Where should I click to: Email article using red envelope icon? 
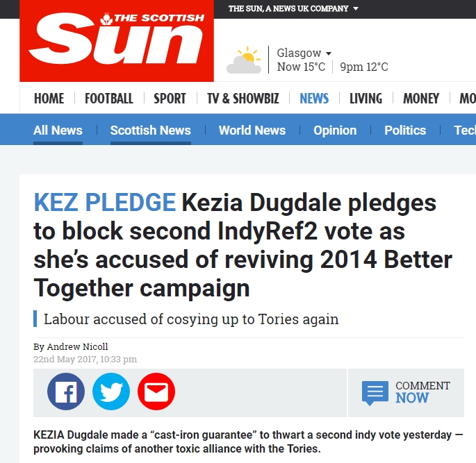[x=156, y=392]
